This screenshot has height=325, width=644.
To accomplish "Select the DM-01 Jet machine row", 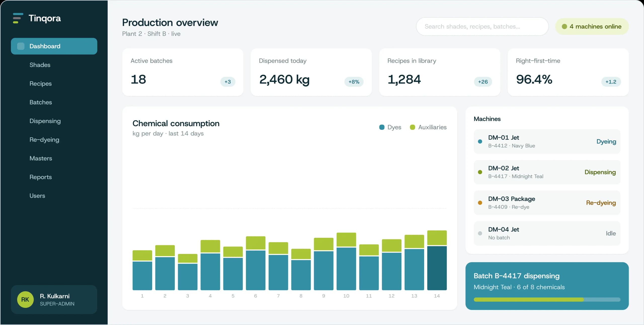I will (x=547, y=142).
